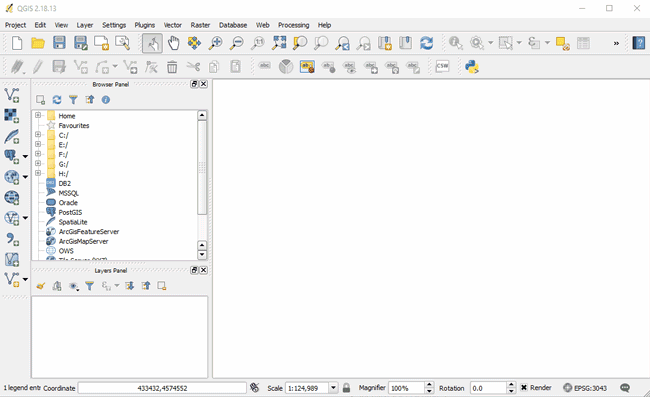
Task: Open the select features tool dropdown arrow
Action: (519, 43)
